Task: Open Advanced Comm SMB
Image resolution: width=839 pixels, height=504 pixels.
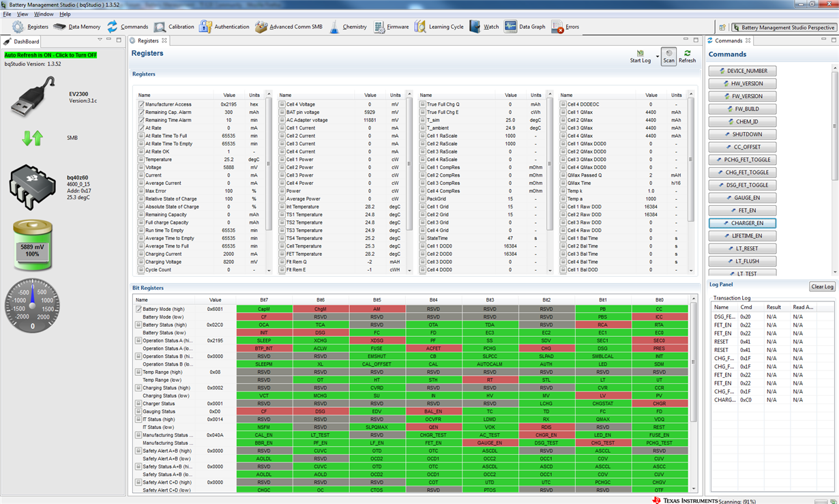Action: (289, 27)
